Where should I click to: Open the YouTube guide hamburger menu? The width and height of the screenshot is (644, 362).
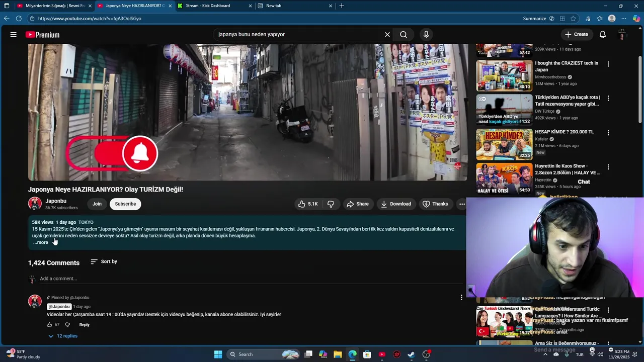(14, 35)
